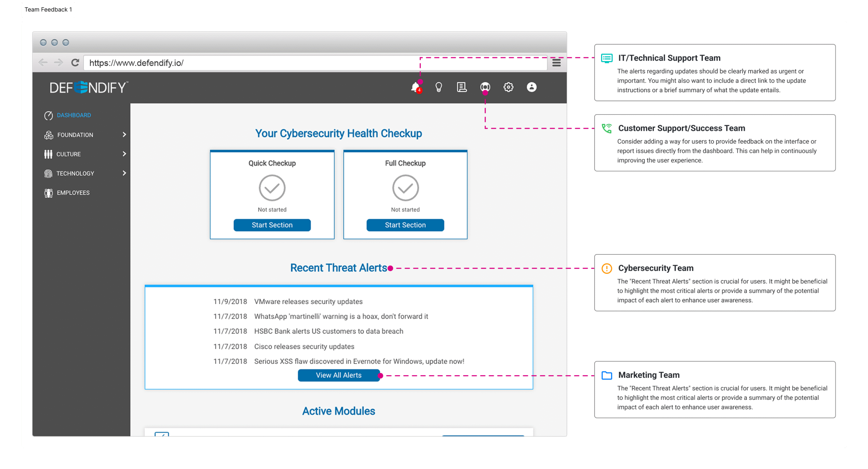Click the Customer Support phone icon
868x469 pixels.
click(607, 128)
